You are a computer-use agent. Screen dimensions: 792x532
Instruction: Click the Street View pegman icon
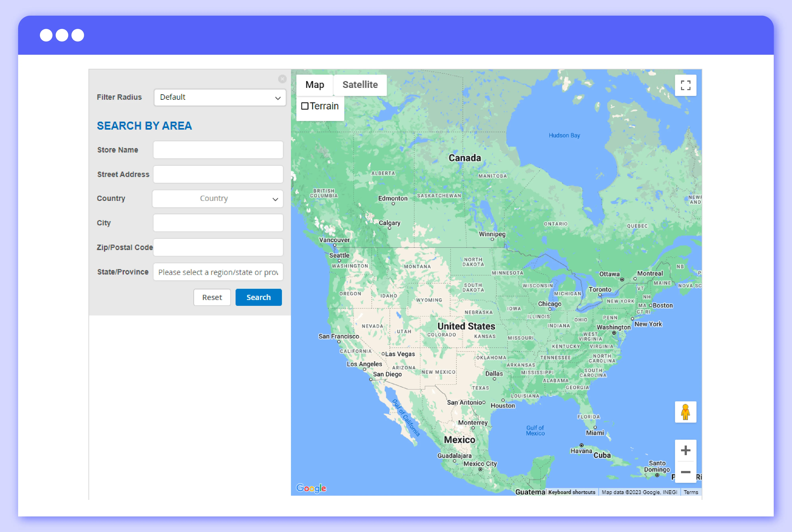tap(685, 412)
